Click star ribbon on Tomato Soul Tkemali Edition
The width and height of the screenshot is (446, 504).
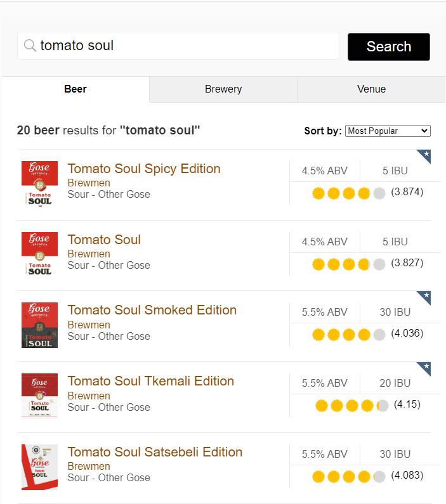coord(425,368)
